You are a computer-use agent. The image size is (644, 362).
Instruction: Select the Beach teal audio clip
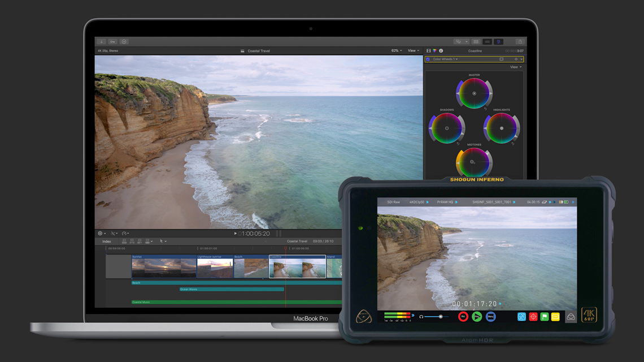pos(236,283)
